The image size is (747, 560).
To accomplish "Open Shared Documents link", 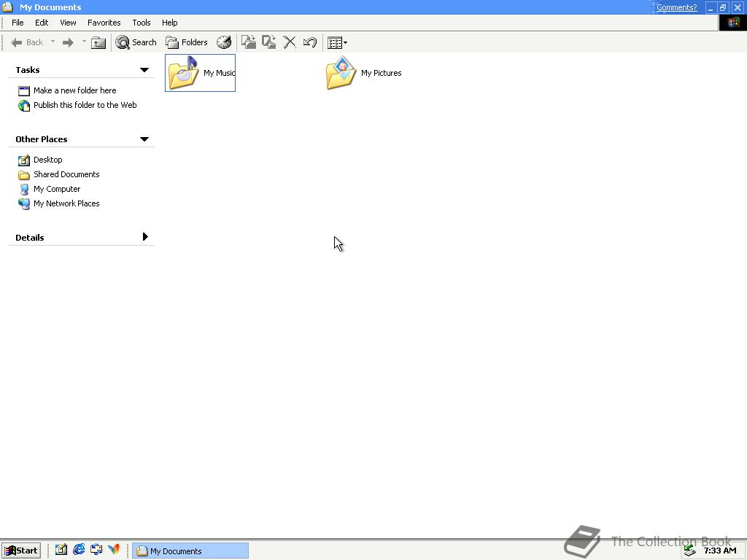I will [x=66, y=174].
